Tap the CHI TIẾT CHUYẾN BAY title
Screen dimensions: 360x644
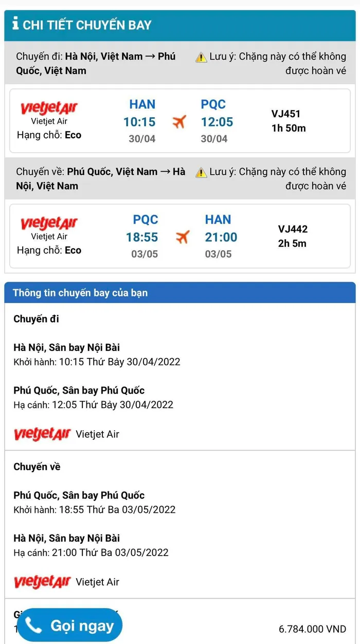pos(87,25)
